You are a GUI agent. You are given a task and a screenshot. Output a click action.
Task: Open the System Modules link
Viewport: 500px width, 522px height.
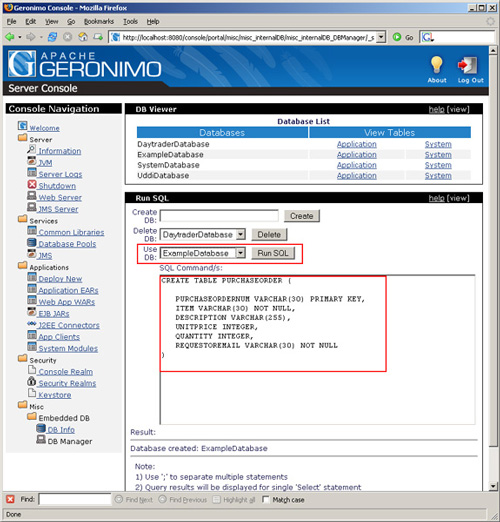(x=68, y=348)
